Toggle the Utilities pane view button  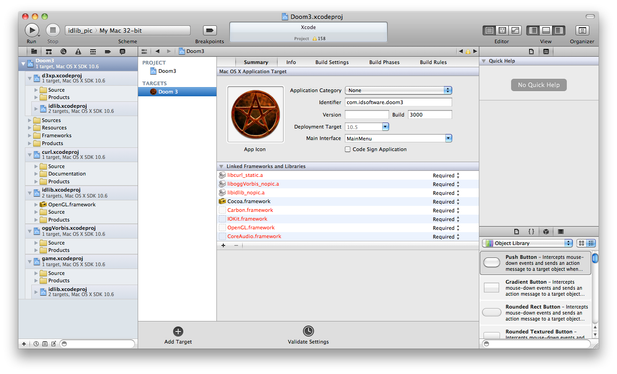point(558,30)
